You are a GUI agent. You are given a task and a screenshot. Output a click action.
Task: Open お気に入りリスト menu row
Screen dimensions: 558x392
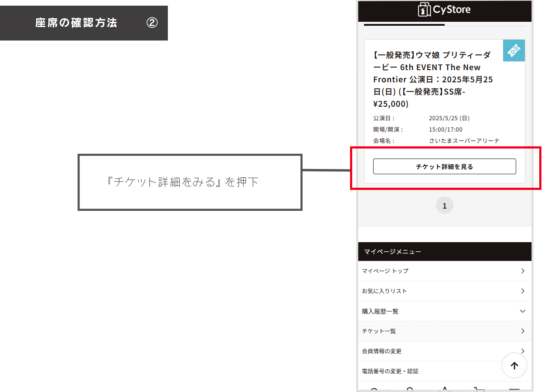(445, 291)
